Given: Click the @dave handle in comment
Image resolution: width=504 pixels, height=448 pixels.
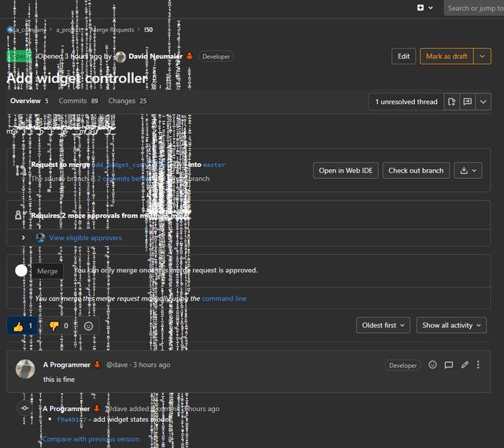Looking at the screenshot, I should click(x=117, y=365).
